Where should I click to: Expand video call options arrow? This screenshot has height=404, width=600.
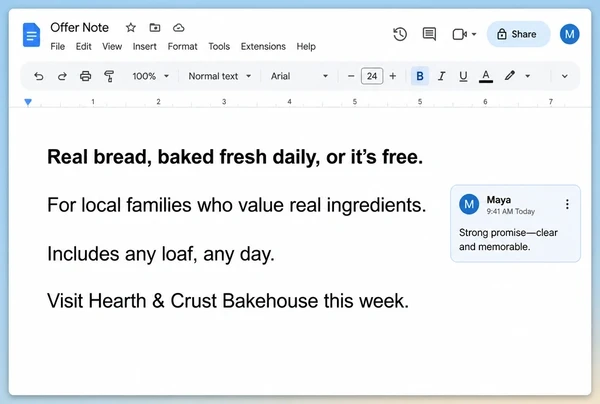pos(474,34)
